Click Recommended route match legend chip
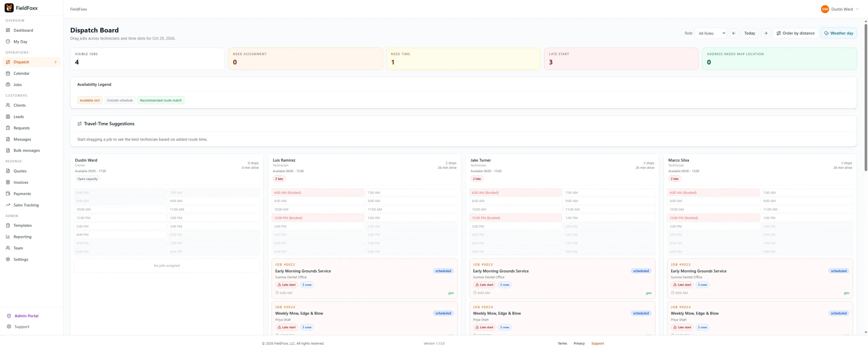868x351 pixels. tap(161, 100)
